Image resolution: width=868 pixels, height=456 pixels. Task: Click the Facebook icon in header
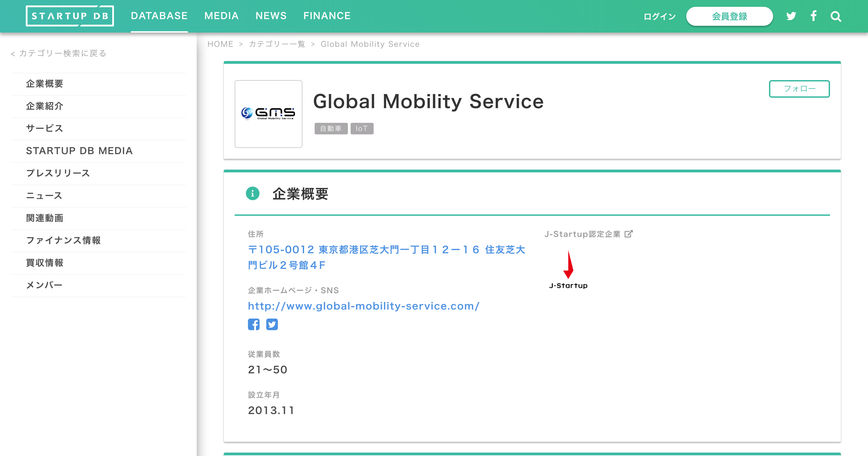(813, 16)
